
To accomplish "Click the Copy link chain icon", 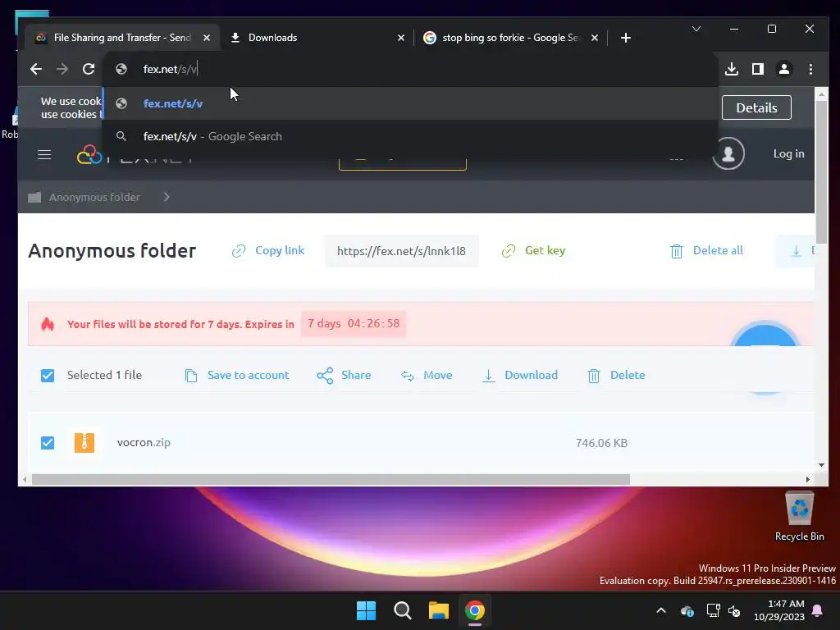I will 239,251.
